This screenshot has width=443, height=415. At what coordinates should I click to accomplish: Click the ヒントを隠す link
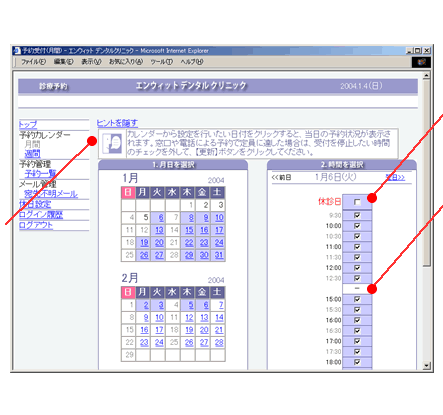pos(117,123)
